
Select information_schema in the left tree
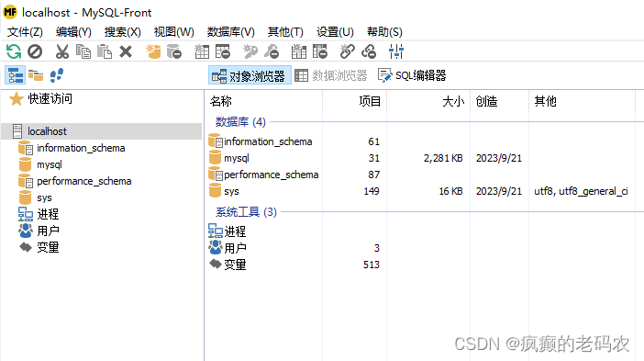[x=81, y=148]
